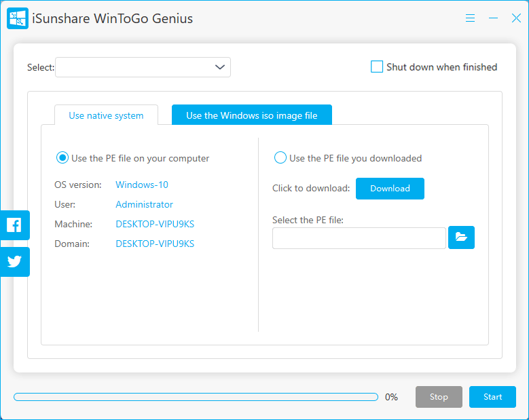Click the 0% progress label
Viewport: 529px width, 420px height.
(x=391, y=397)
